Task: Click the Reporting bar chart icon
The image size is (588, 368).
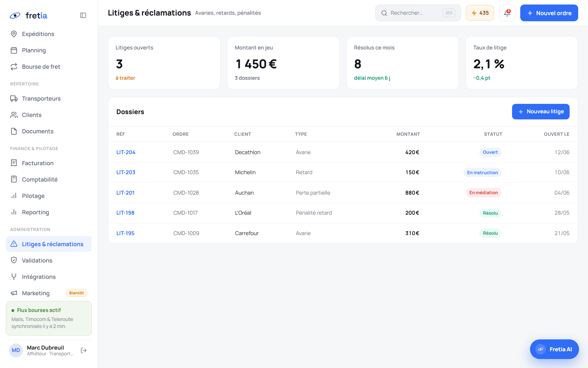Action: coord(14,212)
